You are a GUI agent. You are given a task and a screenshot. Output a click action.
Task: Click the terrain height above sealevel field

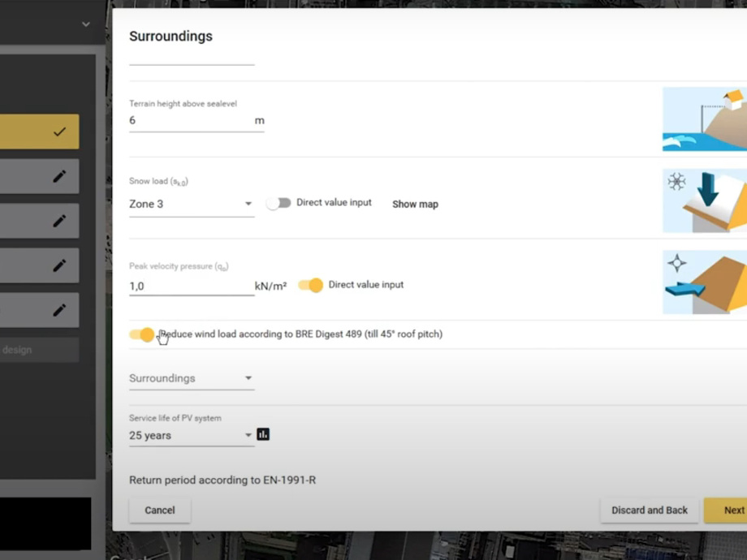point(191,121)
